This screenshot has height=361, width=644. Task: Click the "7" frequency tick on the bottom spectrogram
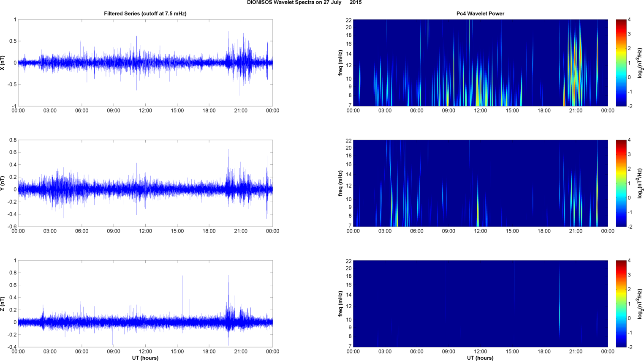click(350, 346)
